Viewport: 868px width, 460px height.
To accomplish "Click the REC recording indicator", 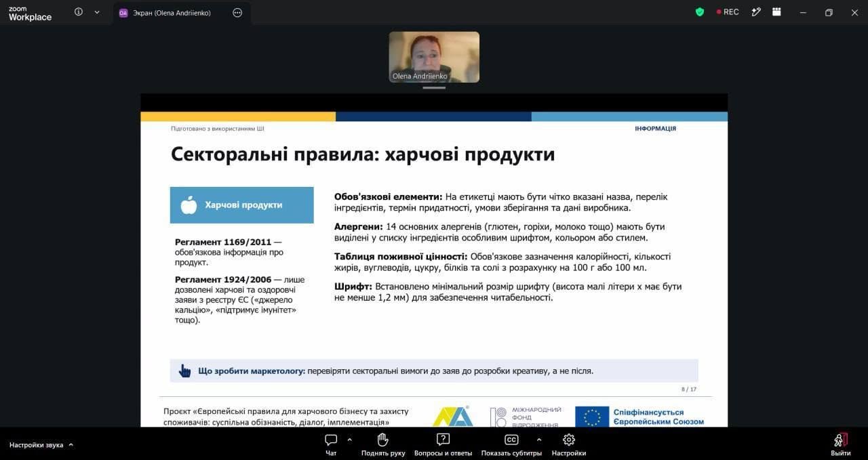I will (728, 12).
